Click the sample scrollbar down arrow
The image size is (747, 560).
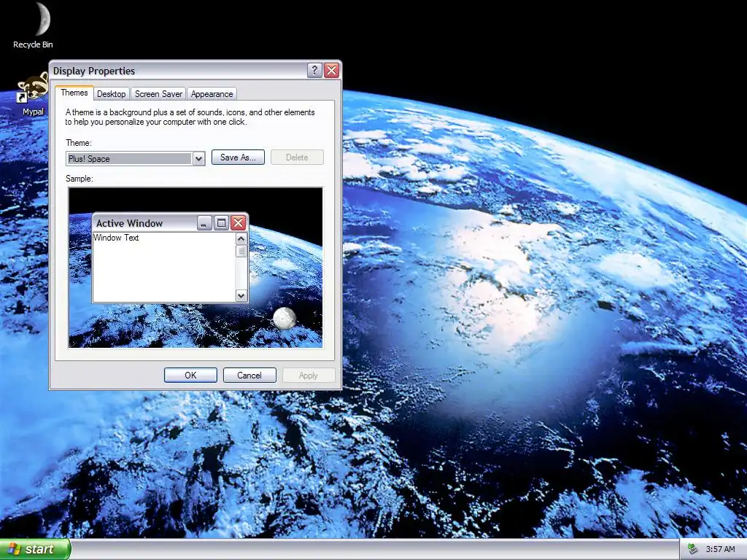[241, 296]
